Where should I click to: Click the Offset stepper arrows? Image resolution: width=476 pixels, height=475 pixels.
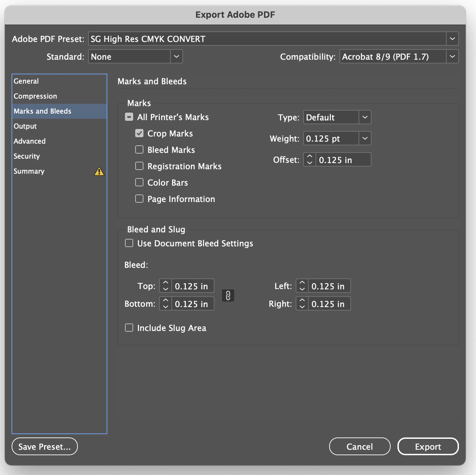coord(310,160)
